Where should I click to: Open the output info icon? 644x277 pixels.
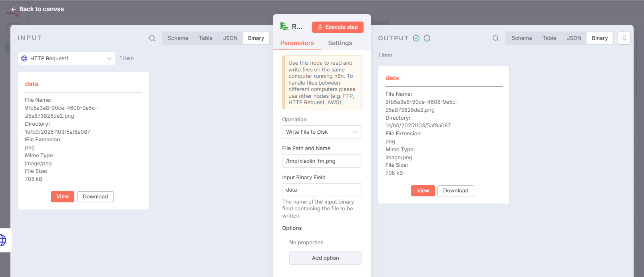pyautogui.click(x=427, y=38)
